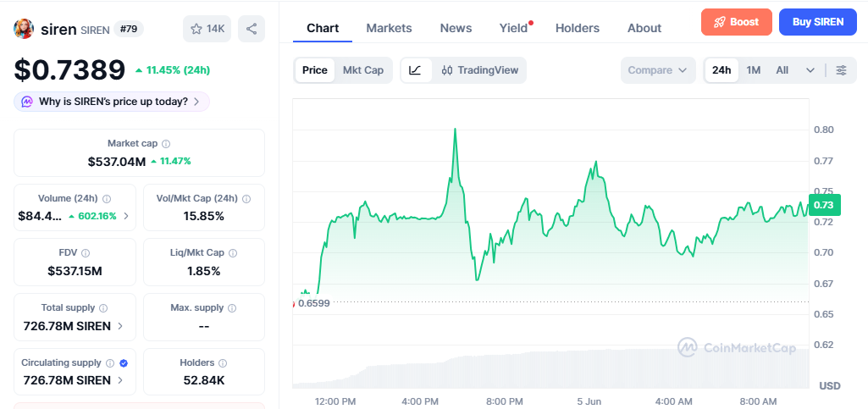Show Holders info icon
868x409 pixels.
[223, 363]
